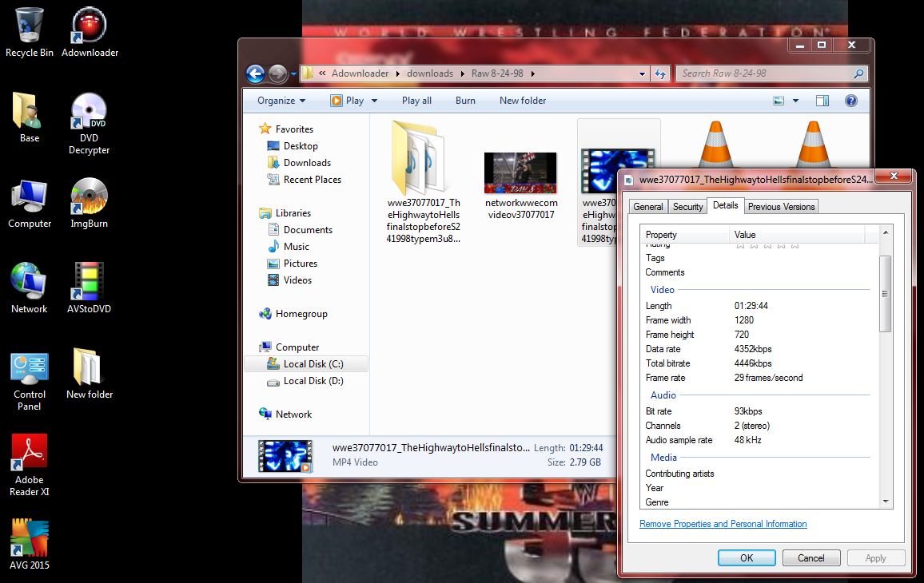
Task: Switch to the Security tab
Action: (687, 207)
